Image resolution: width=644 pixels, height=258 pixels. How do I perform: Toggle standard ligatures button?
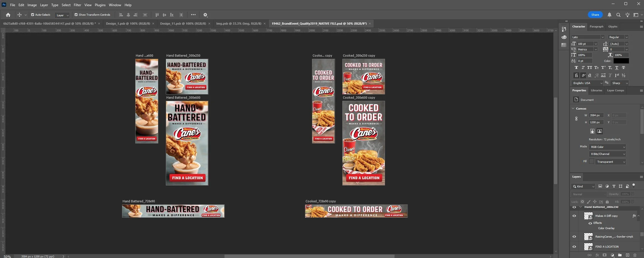[x=576, y=75]
